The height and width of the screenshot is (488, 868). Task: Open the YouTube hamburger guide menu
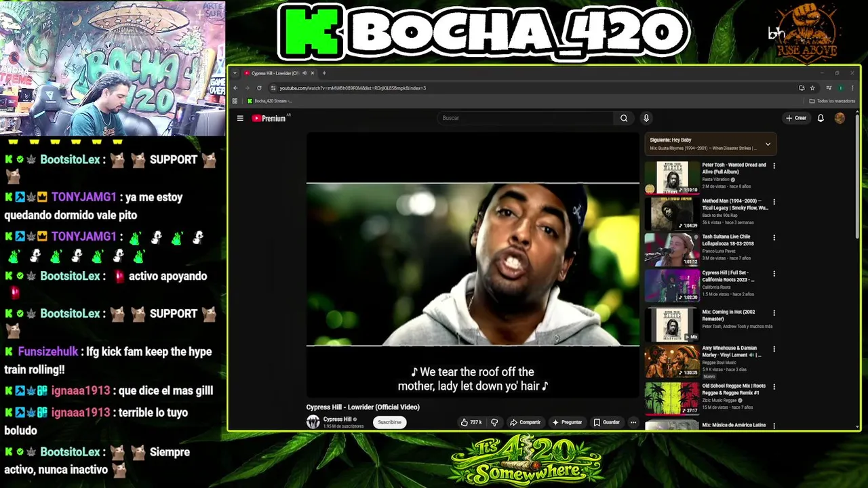240,118
